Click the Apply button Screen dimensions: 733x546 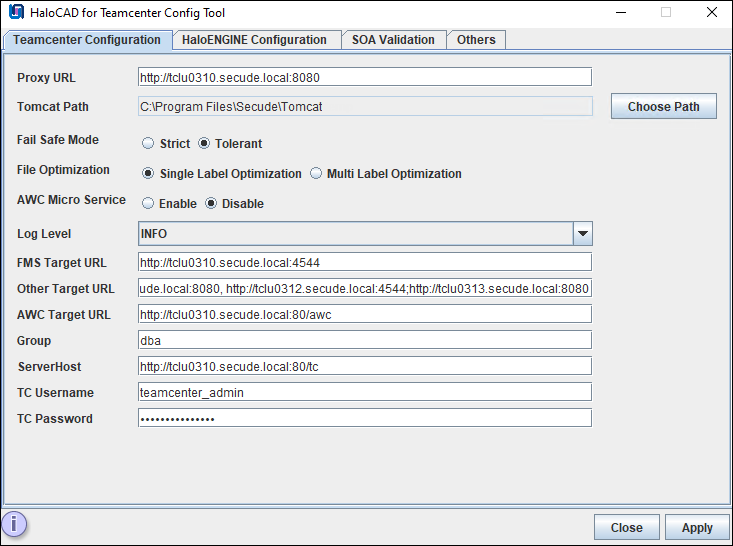coord(697,527)
